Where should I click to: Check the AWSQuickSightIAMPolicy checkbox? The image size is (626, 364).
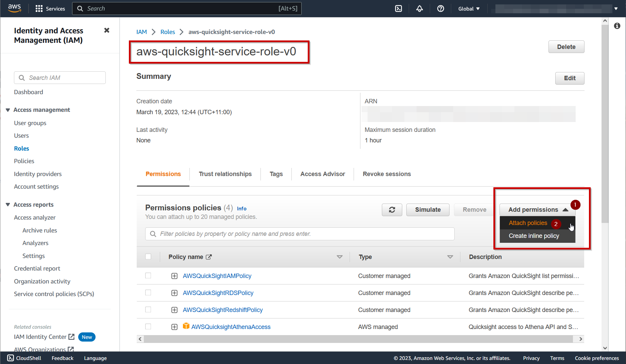coord(148,276)
